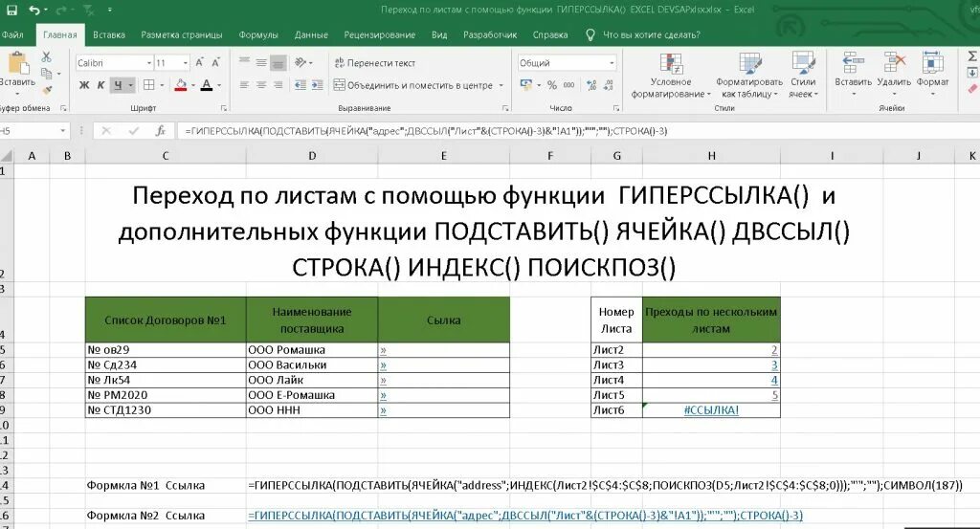Viewport: 980px width, 529px height.
Task: Align text to the top
Action: coord(244,62)
